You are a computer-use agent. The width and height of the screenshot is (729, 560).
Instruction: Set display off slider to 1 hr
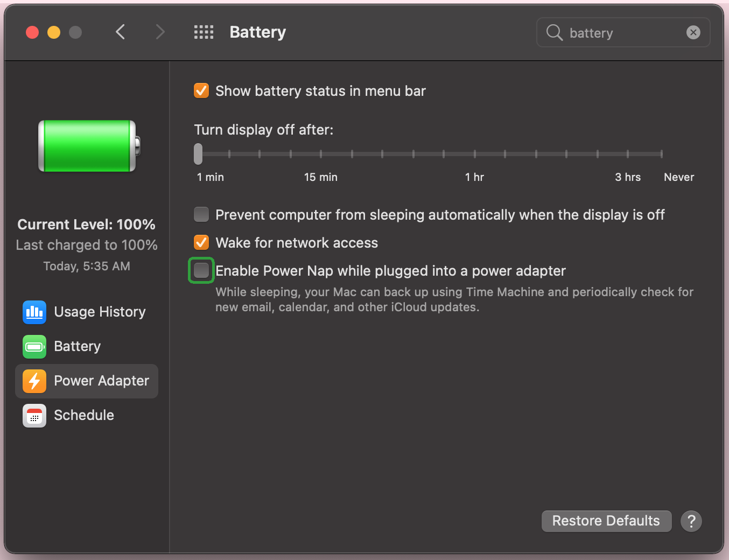474,154
